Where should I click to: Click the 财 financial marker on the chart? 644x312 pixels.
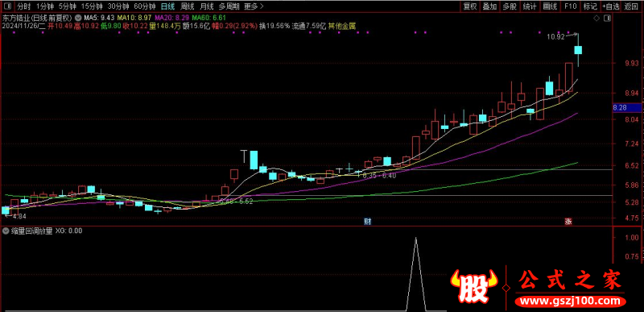click(368, 222)
